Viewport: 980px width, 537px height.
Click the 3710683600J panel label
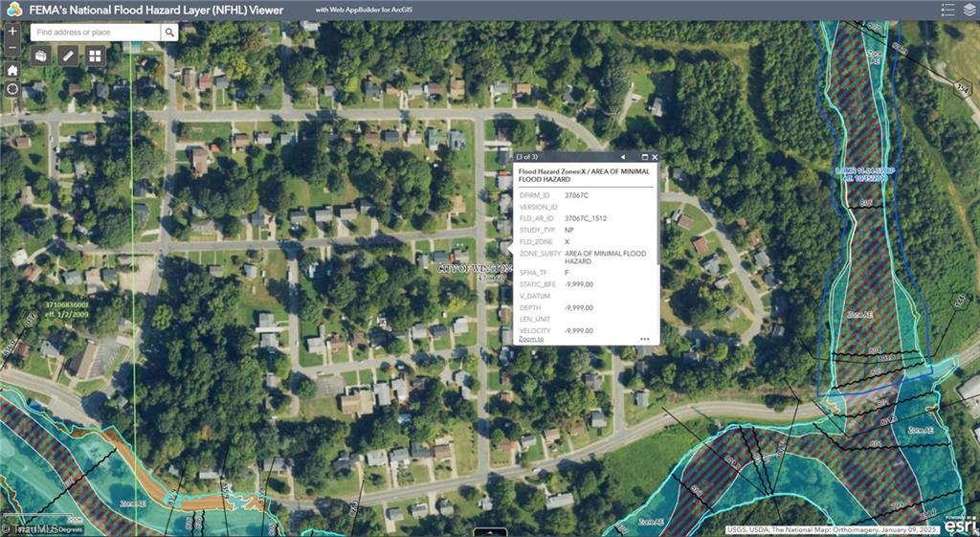pyautogui.click(x=67, y=304)
